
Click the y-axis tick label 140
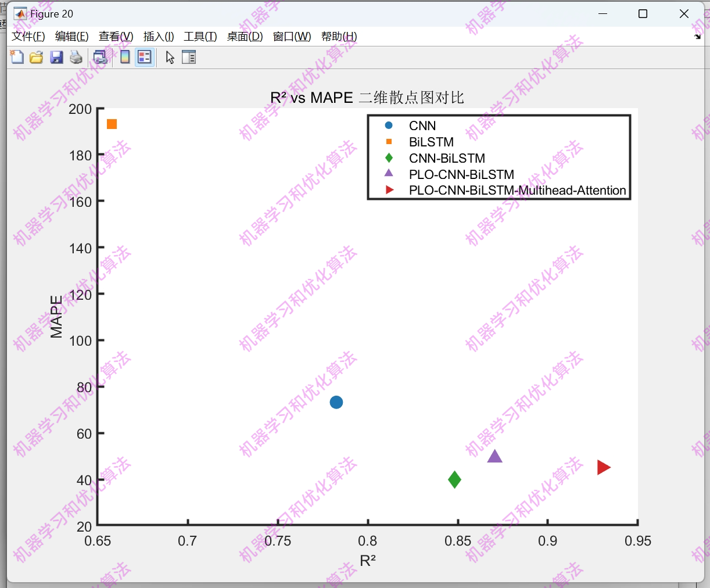pyautogui.click(x=80, y=248)
